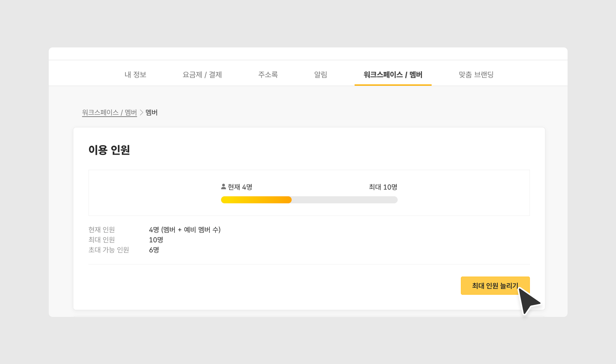Select the 알림 tab
Image resolution: width=616 pixels, height=364 pixels.
pyautogui.click(x=321, y=74)
